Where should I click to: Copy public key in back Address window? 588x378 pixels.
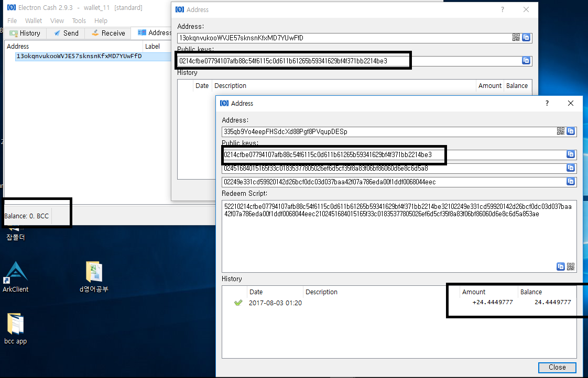click(x=526, y=61)
